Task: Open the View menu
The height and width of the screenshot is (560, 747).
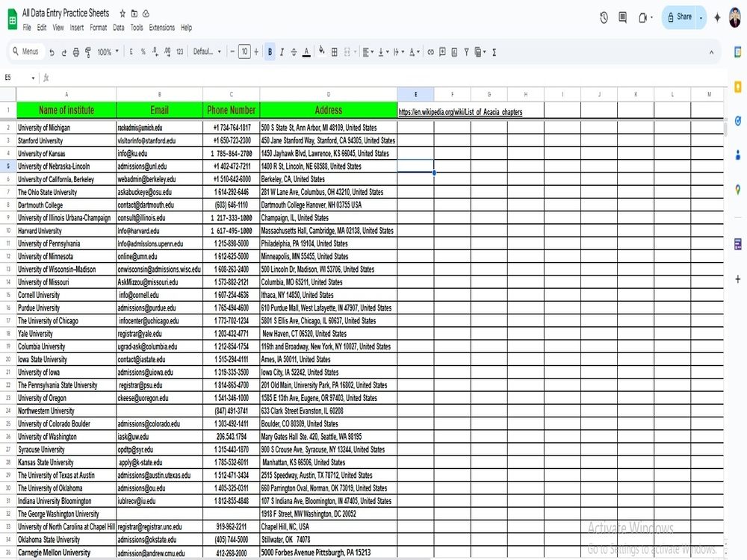Action: point(58,28)
